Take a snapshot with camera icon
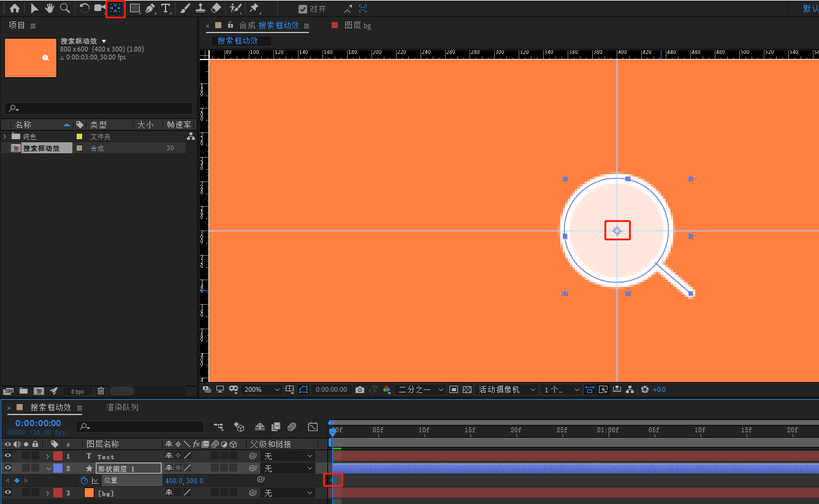Viewport: 819px width, 504px height. pyautogui.click(x=360, y=389)
